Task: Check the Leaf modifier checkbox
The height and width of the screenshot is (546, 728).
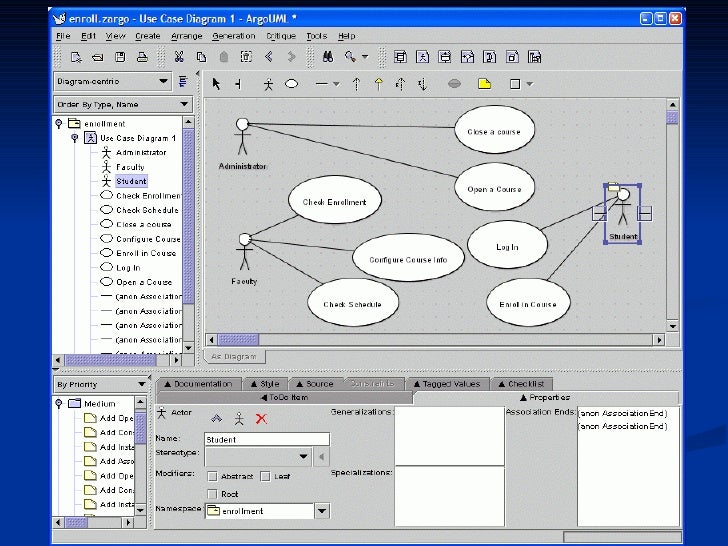Action: point(265,476)
